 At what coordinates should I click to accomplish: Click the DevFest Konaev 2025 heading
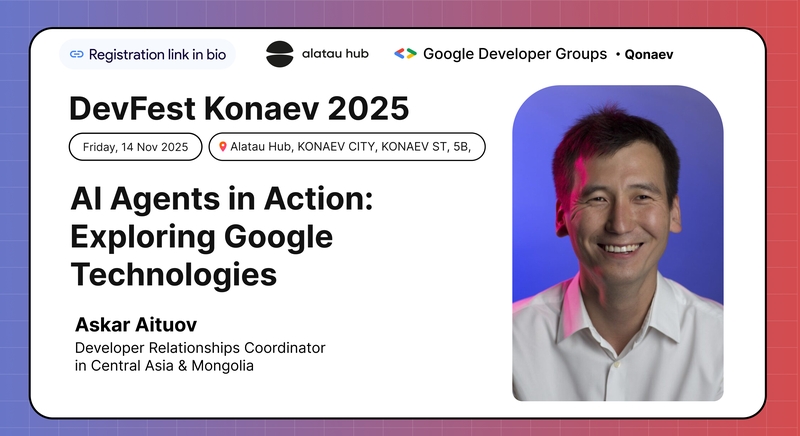pos(239,108)
